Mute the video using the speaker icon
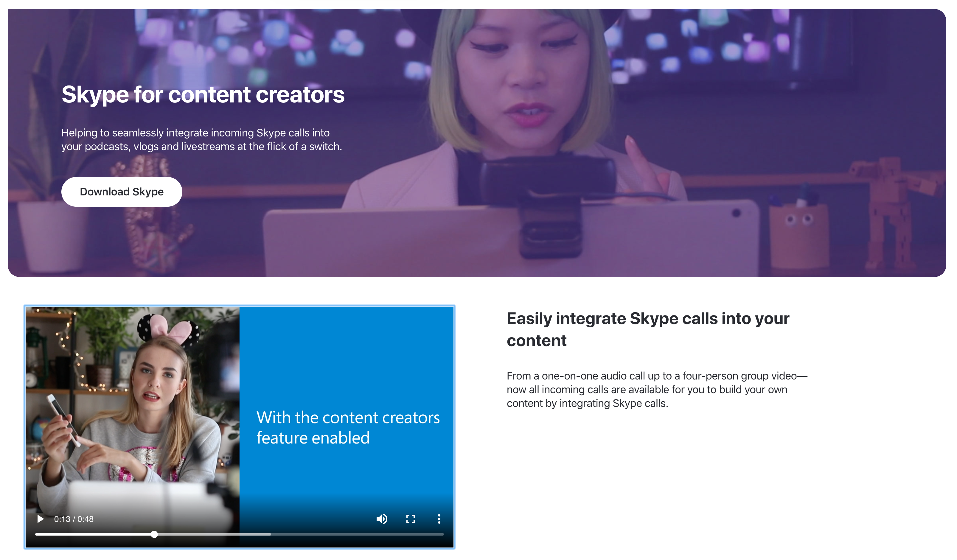This screenshot has height=560, width=957. coord(382,519)
